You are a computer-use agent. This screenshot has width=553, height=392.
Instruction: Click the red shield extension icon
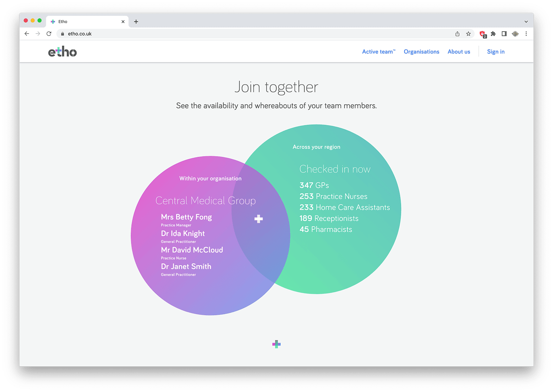(x=482, y=34)
